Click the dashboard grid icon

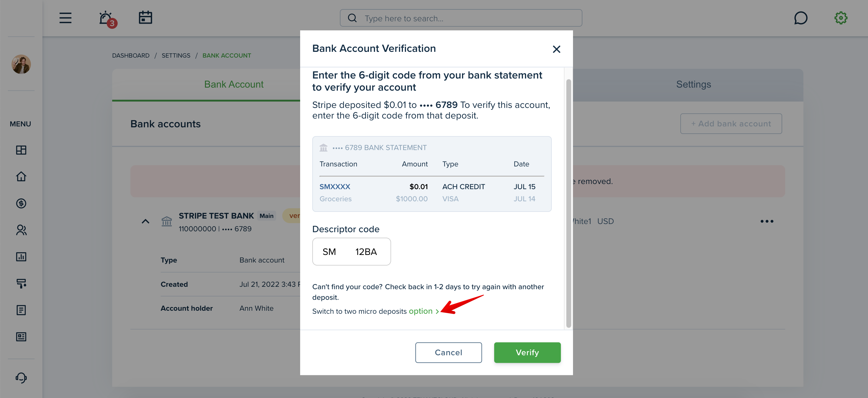(22, 149)
